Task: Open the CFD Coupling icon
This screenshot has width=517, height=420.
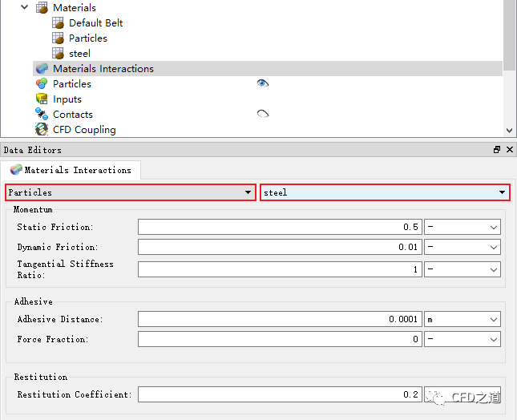Action: tap(42, 130)
